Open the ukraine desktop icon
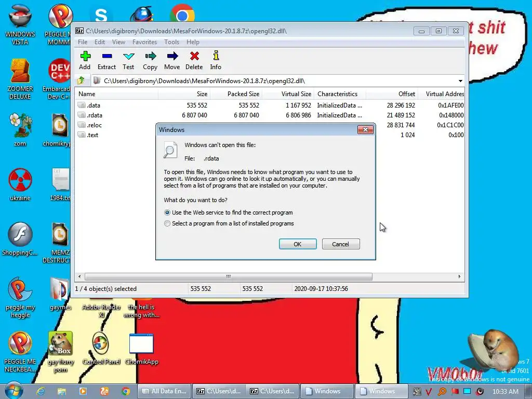The height and width of the screenshot is (399, 532). click(20, 184)
